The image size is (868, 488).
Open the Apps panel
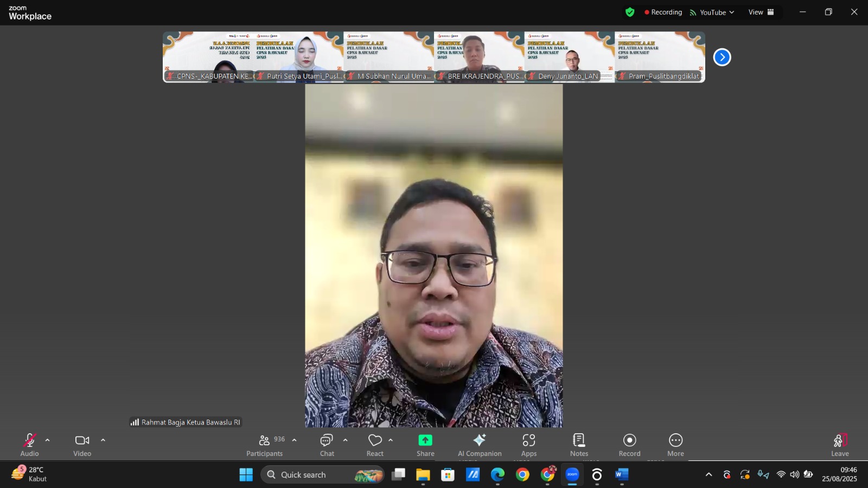click(x=529, y=445)
